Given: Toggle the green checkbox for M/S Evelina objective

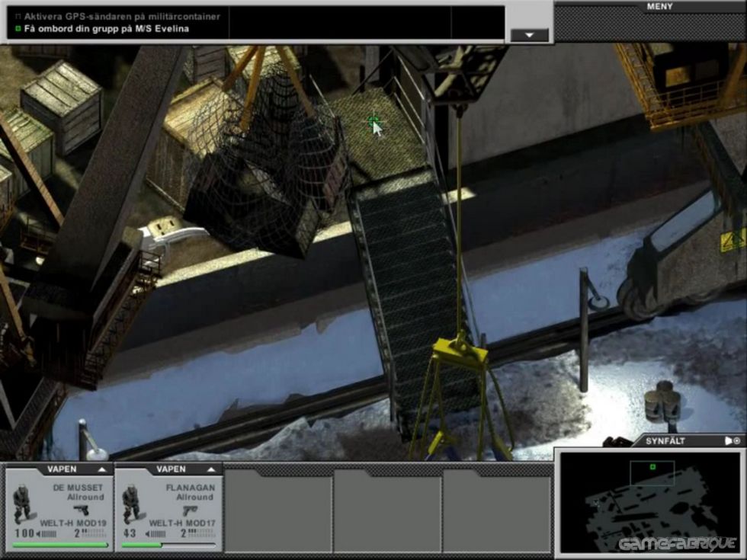Looking at the screenshot, I should coord(18,29).
